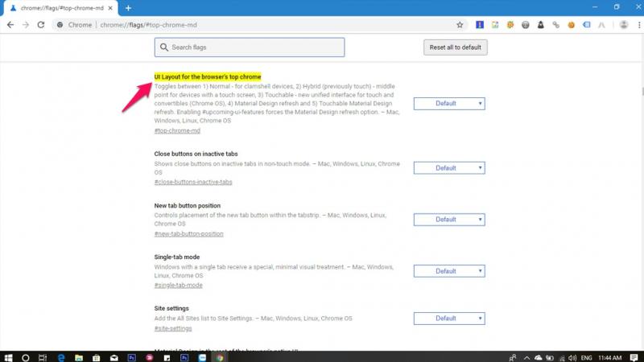Open the Site settings flag dropdown

tap(448, 319)
